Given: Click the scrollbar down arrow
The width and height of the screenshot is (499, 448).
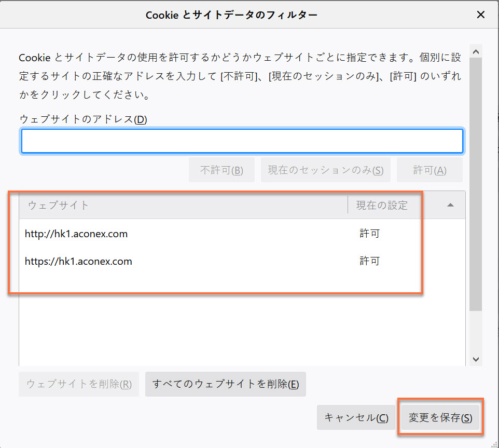Looking at the screenshot, I should click(x=476, y=359).
